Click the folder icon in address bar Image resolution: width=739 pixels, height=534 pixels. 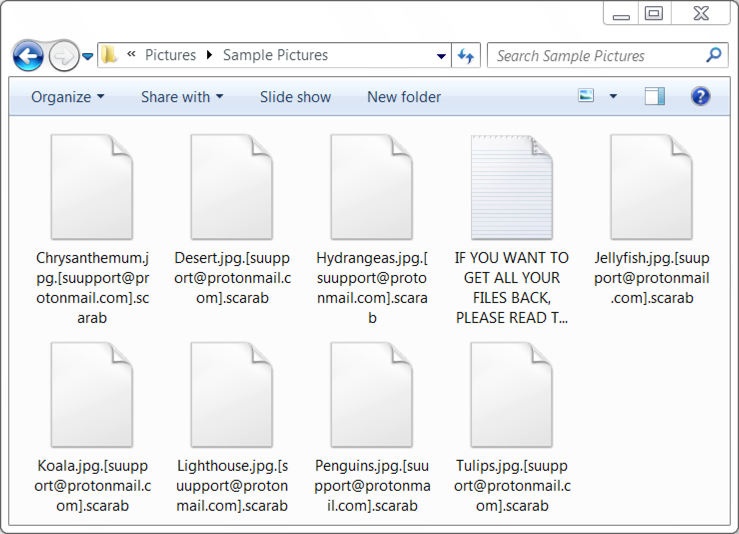point(109,55)
